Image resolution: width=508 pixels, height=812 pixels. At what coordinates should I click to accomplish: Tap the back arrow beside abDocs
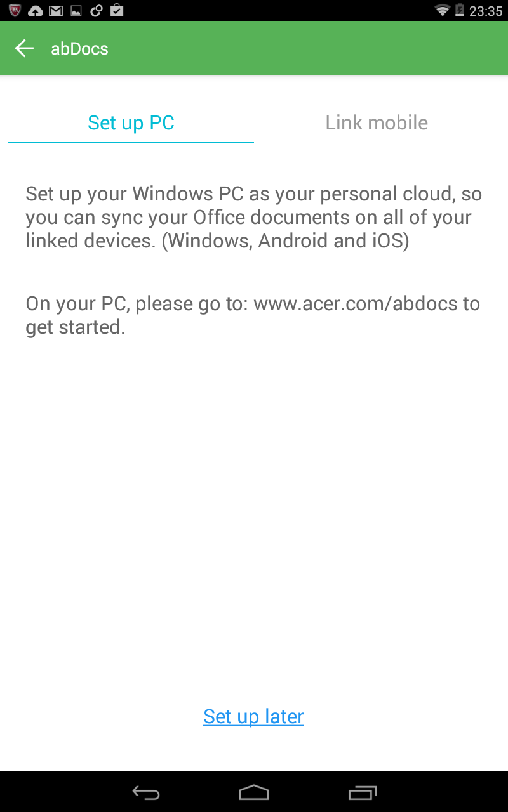pos(24,48)
